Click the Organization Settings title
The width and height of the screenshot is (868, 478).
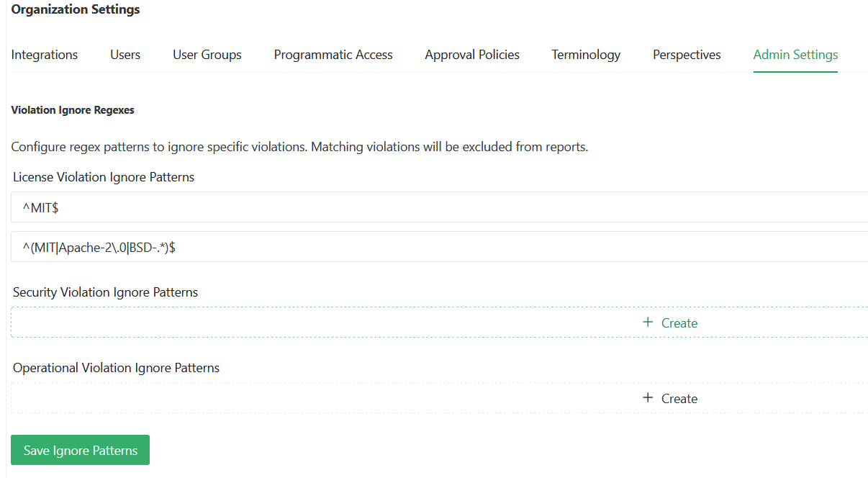point(75,9)
